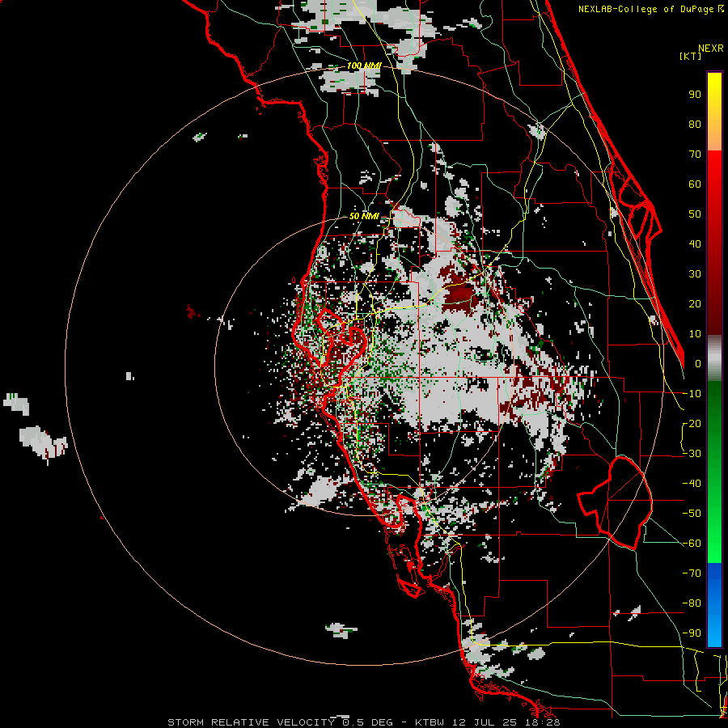Click the -80 value on velocity scale

tap(692, 603)
